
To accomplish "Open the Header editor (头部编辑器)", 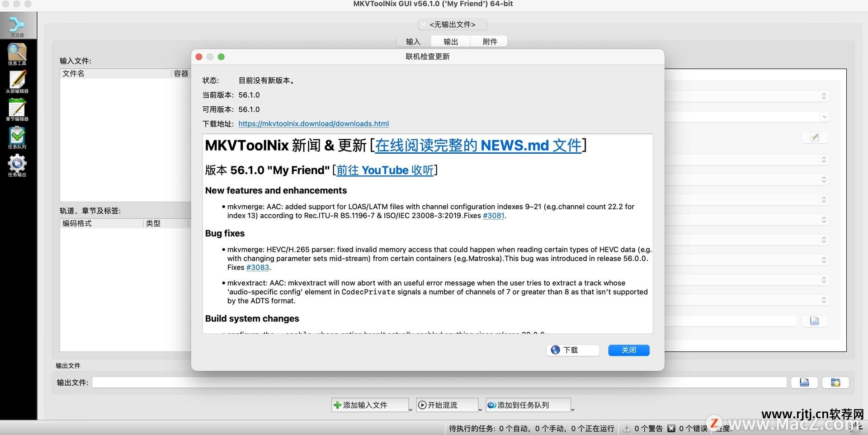I will pyautogui.click(x=17, y=82).
